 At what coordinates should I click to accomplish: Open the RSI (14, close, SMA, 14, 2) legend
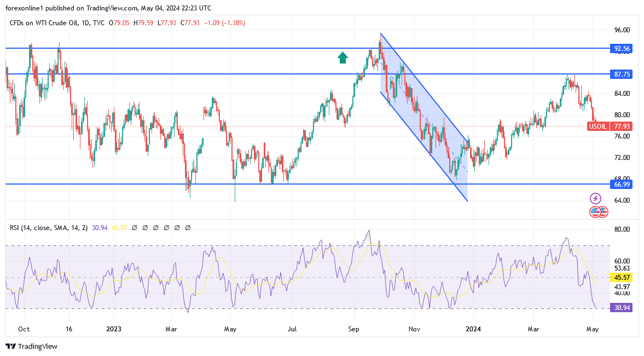pos(49,228)
